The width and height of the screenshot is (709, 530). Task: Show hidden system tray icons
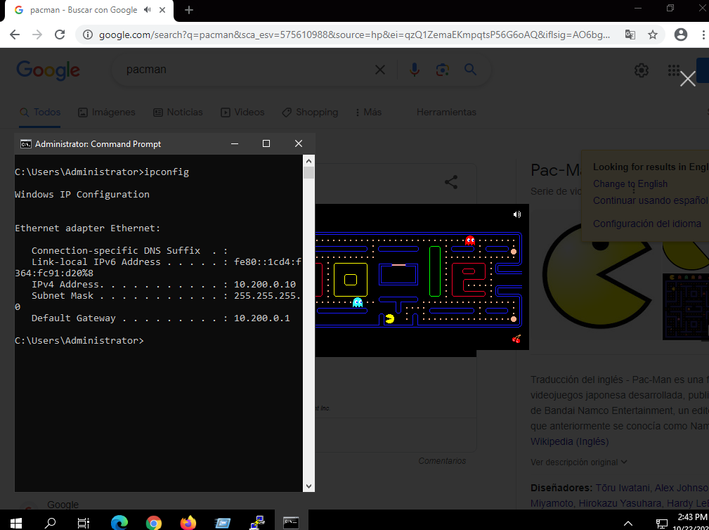(x=628, y=522)
